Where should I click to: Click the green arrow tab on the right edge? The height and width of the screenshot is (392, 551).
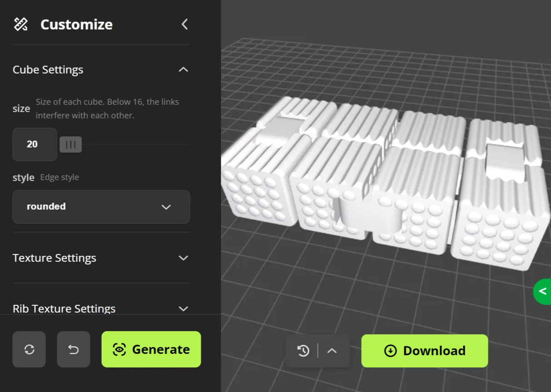click(x=544, y=292)
